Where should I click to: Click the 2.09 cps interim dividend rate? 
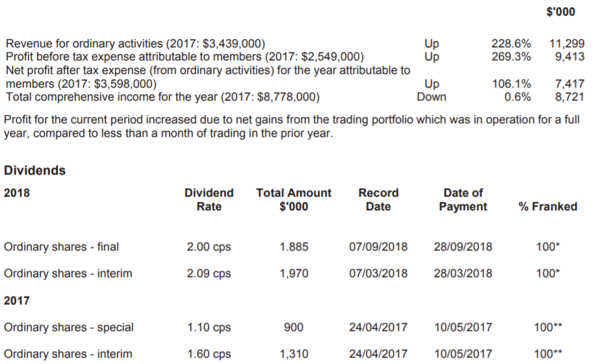click(209, 274)
